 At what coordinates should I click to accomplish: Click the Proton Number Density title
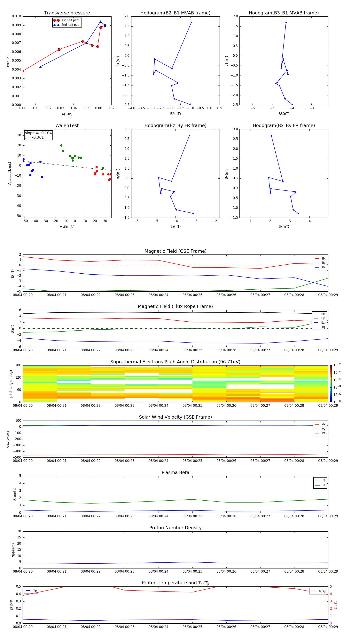pos(175,528)
